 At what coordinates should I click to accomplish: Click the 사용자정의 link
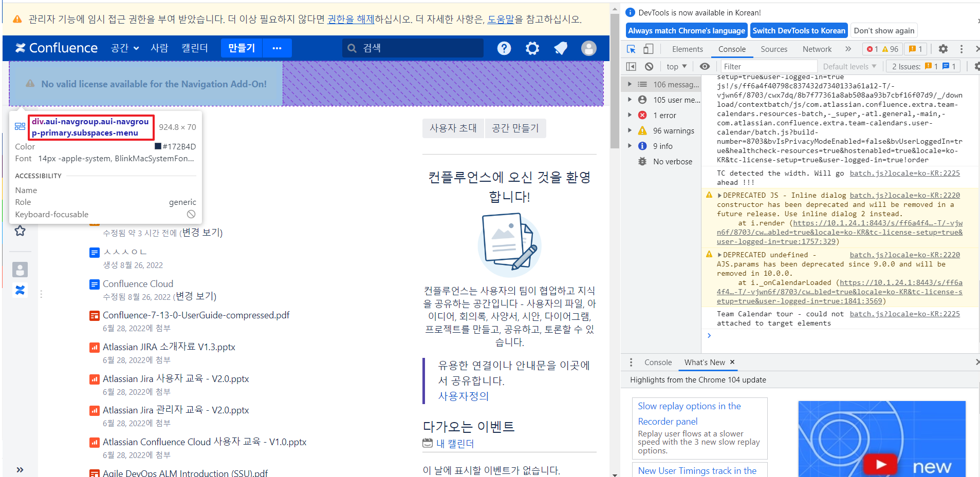pos(464,396)
